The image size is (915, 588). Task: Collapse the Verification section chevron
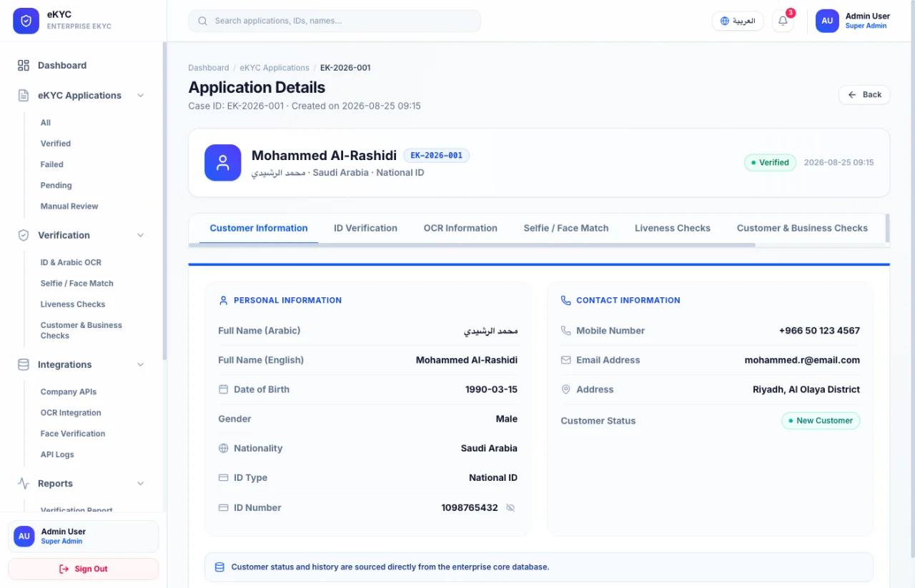click(140, 235)
